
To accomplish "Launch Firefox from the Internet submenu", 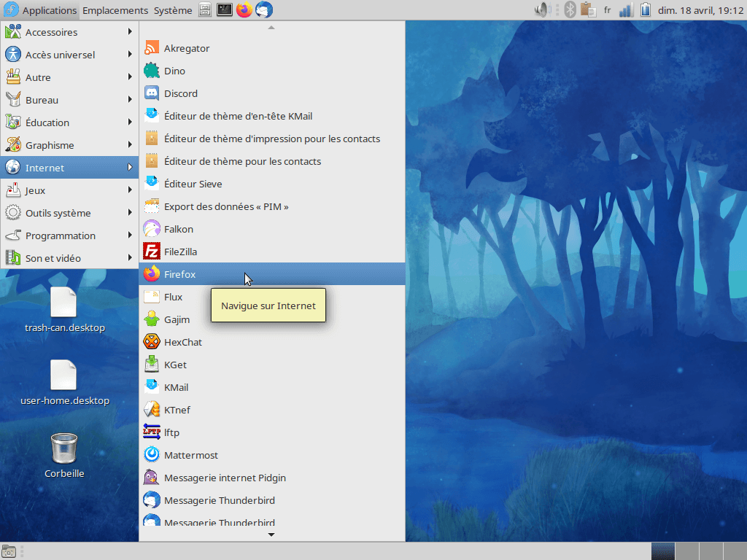I will [272, 274].
